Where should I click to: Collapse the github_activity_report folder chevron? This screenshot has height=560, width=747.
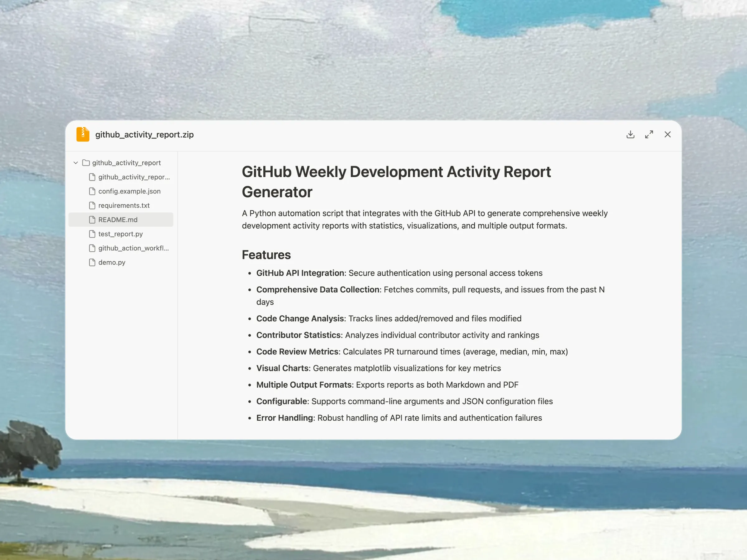tap(76, 163)
